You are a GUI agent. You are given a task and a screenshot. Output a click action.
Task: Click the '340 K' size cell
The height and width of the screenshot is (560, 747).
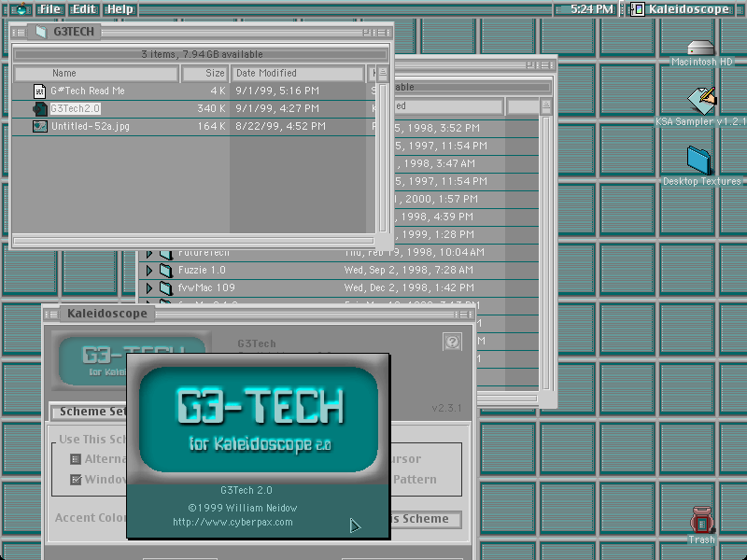(212, 108)
